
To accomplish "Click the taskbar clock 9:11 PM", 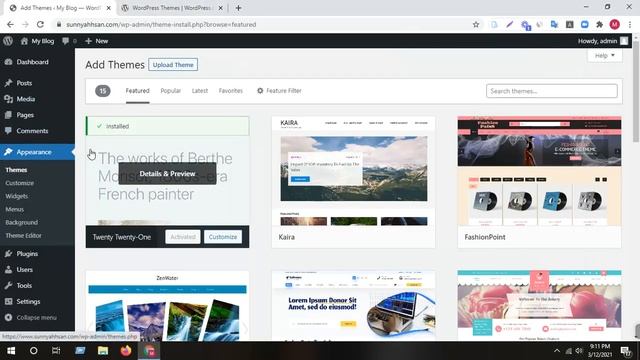I will point(600,351).
